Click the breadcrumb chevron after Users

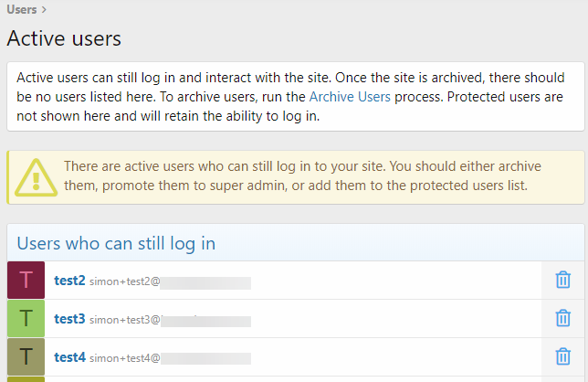44,10
